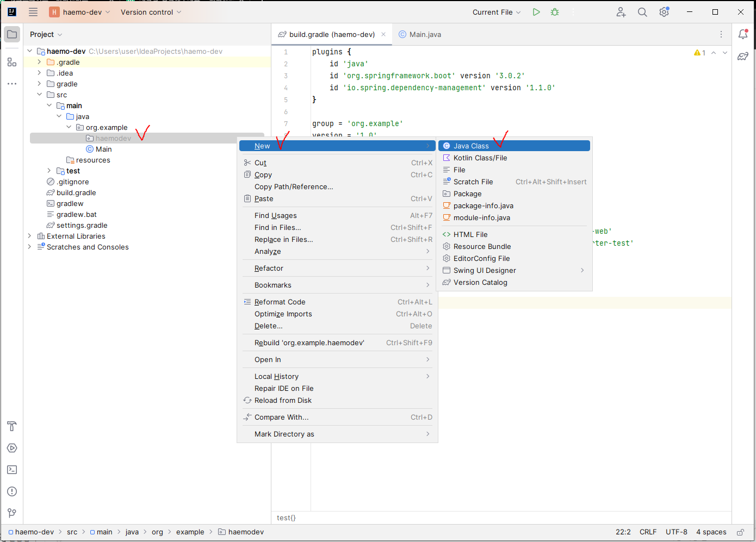
Task: Click the Run button
Action: tap(536, 12)
